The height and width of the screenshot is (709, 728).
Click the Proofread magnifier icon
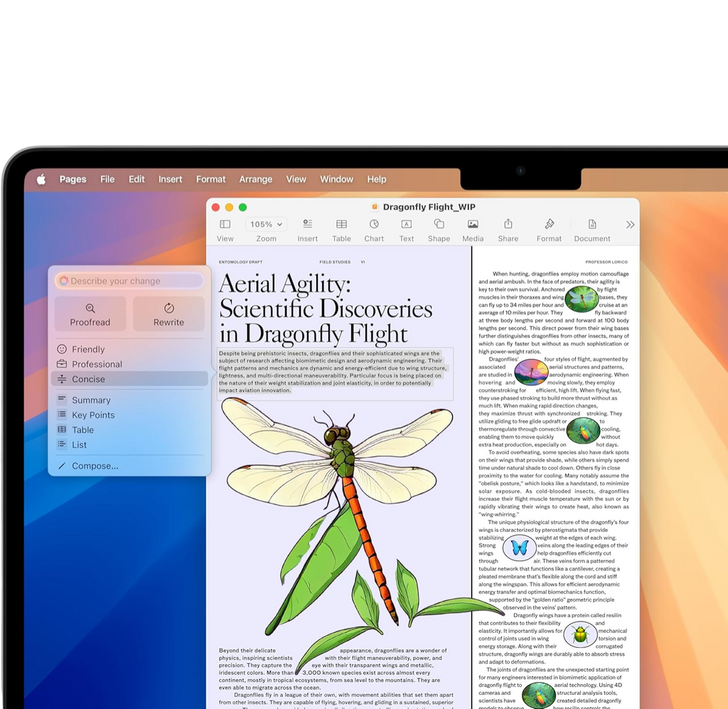click(90, 308)
